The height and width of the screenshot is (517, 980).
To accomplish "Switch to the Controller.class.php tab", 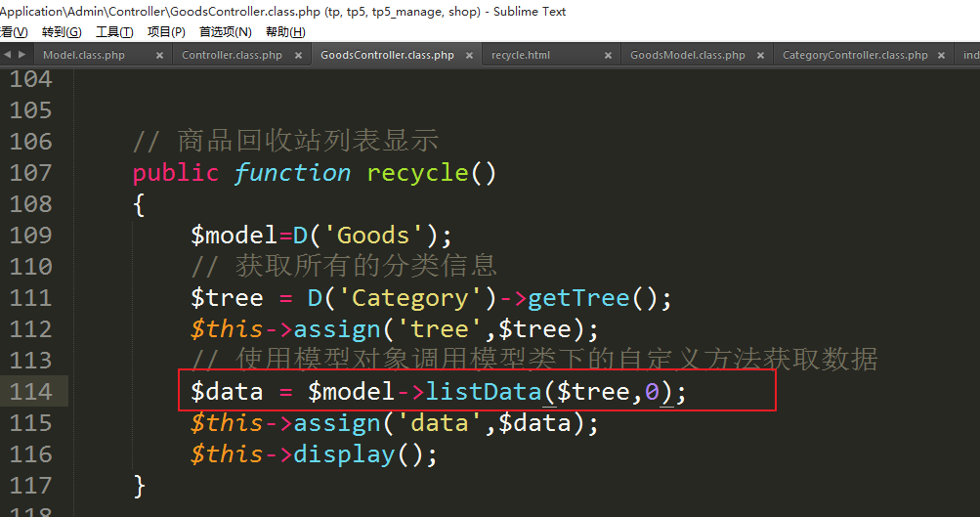I will [x=232, y=56].
